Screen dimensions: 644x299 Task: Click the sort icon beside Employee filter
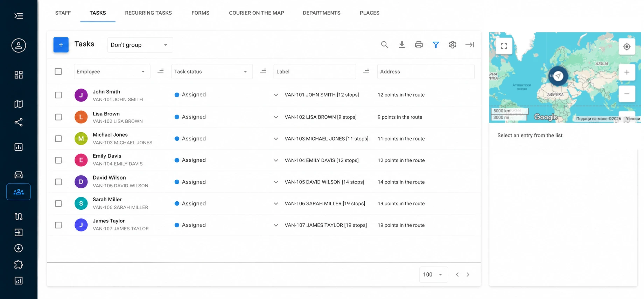tap(160, 71)
